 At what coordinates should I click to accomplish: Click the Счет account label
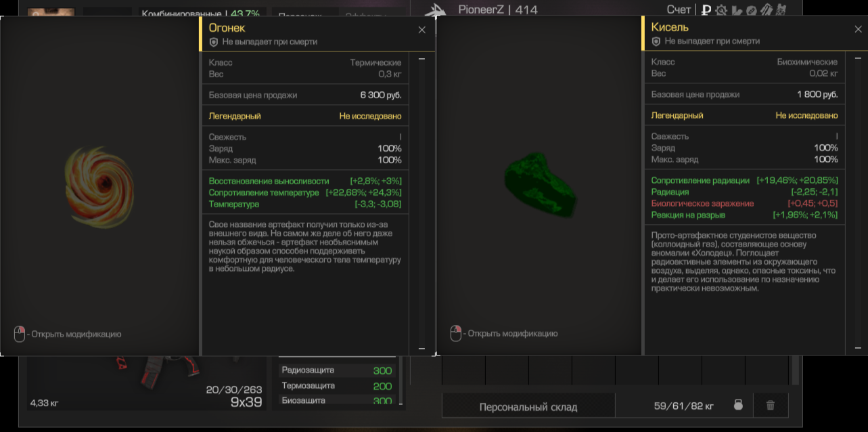(x=679, y=9)
